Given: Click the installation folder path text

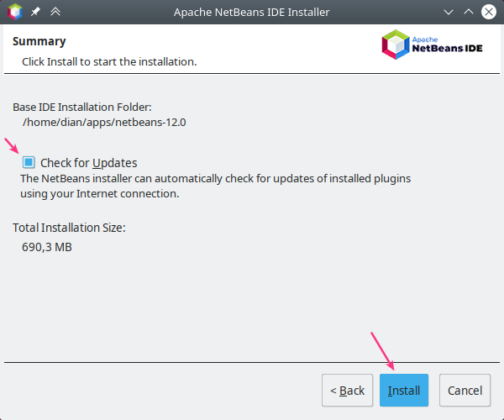Looking at the screenshot, I should pyautogui.click(x=103, y=122).
